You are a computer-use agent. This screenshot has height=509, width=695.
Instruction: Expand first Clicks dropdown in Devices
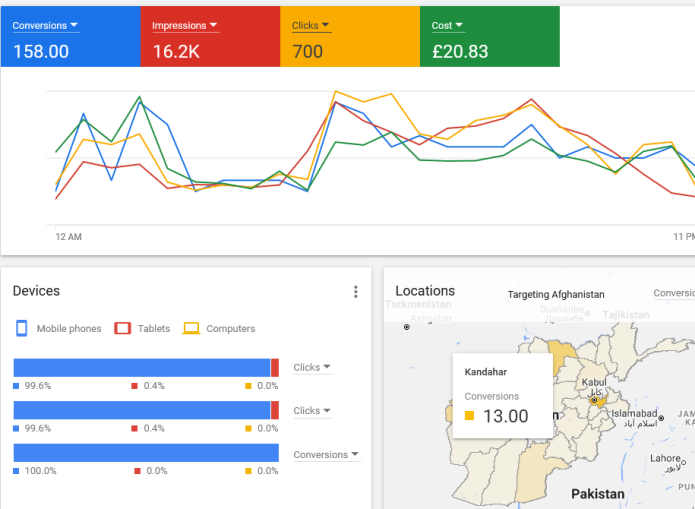click(x=313, y=367)
